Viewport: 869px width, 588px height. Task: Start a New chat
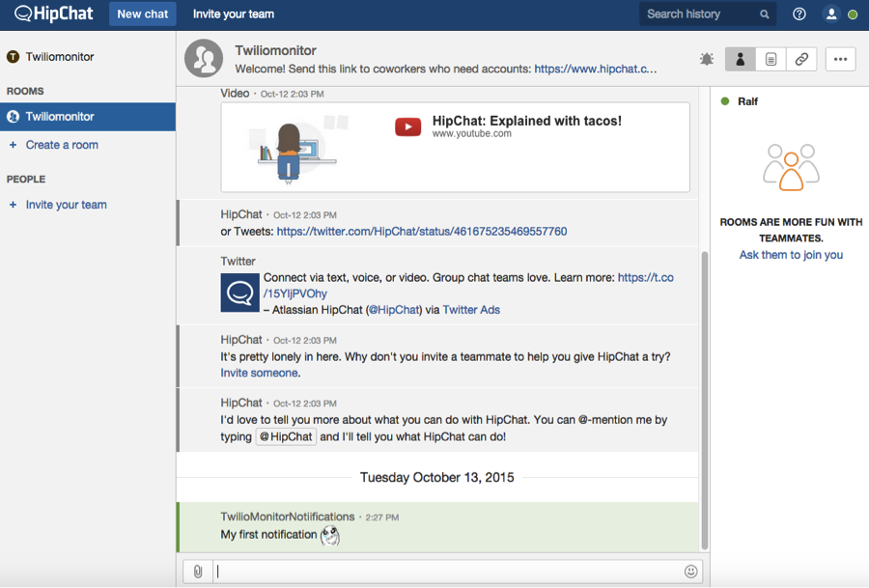[x=143, y=14]
